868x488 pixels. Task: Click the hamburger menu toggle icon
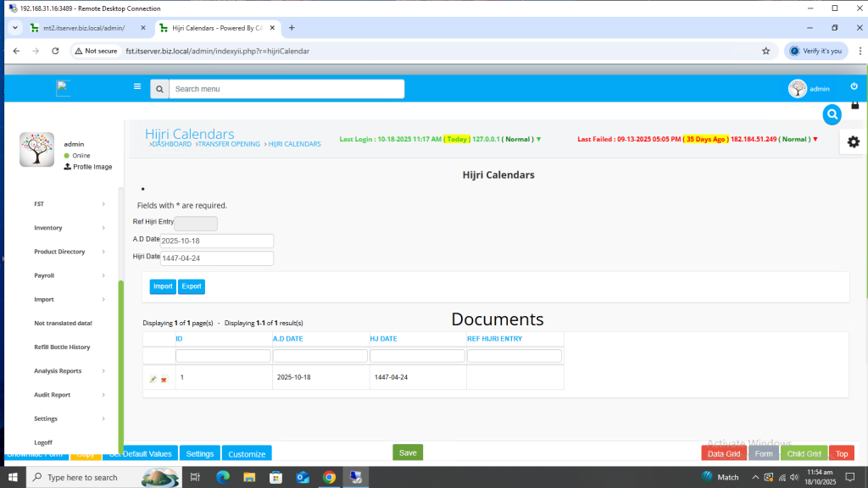[x=137, y=86]
